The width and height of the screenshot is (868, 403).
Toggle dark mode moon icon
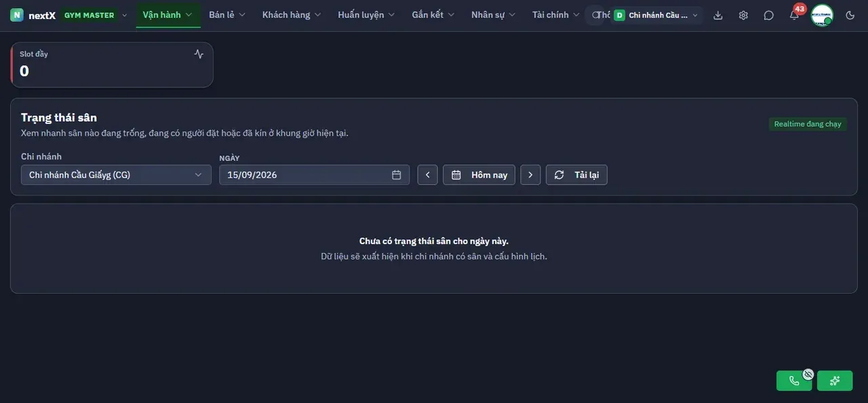pos(850,15)
